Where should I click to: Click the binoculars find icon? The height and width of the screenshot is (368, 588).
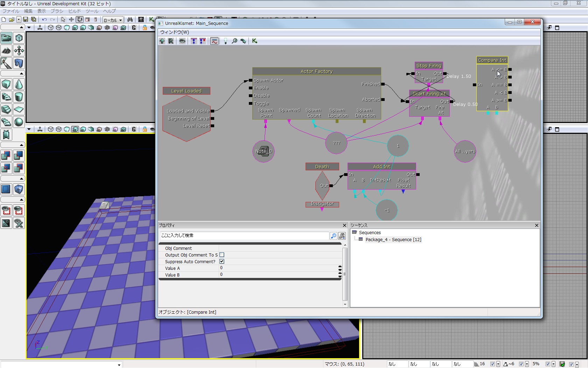[130, 20]
